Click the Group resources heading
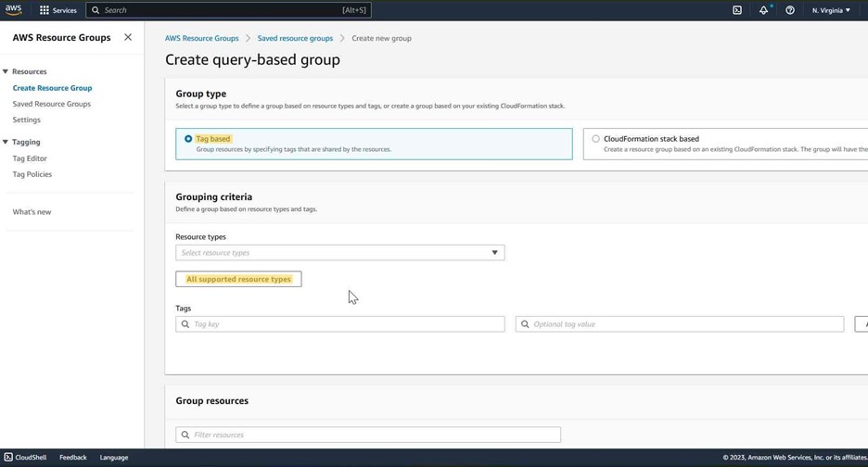Viewport: 868px width, 467px height. [212, 400]
